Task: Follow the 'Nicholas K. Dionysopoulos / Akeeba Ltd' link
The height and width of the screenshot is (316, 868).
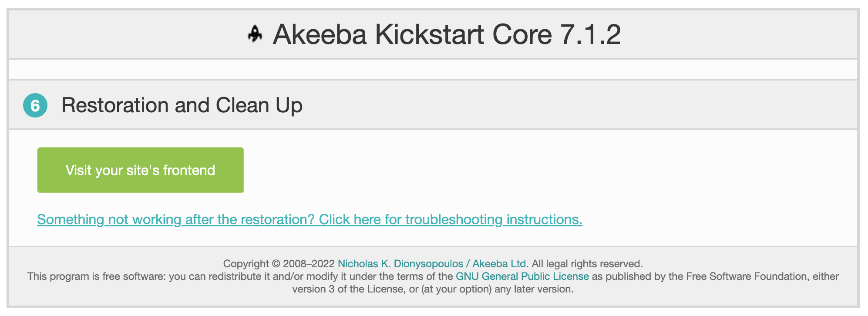Action: (x=432, y=263)
